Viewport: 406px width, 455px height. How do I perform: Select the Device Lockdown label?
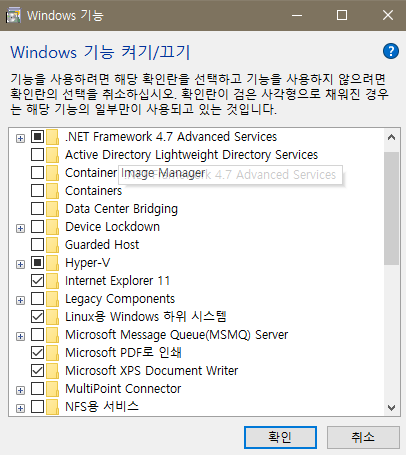pyautogui.click(x=112, y=227)
